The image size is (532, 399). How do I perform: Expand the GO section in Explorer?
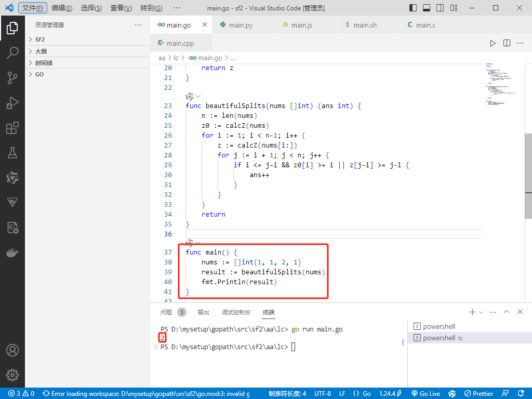coord(87,74)
